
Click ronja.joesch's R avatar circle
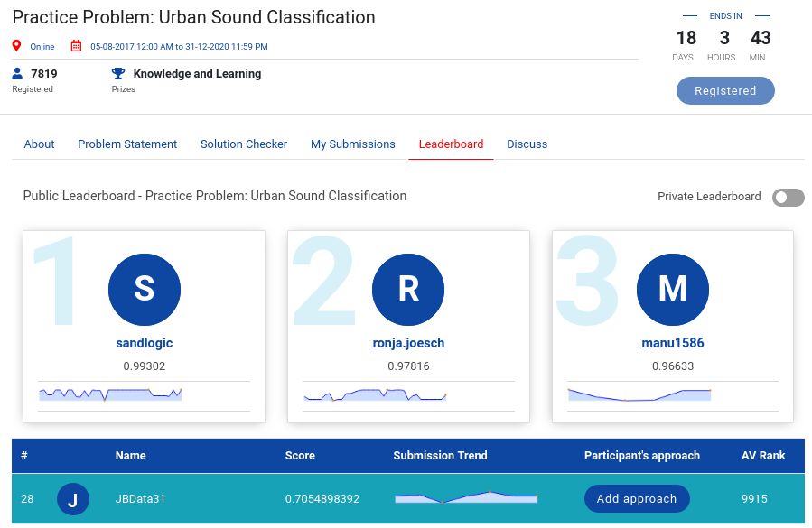click(x=408, y=288)
